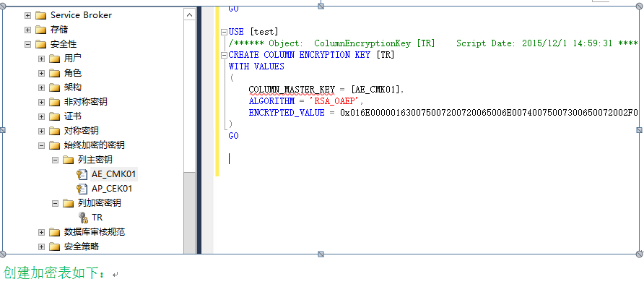The image size is (644, 287).
Task: Select the 列主密钥 tree item
Action: [x=95, y=160]
